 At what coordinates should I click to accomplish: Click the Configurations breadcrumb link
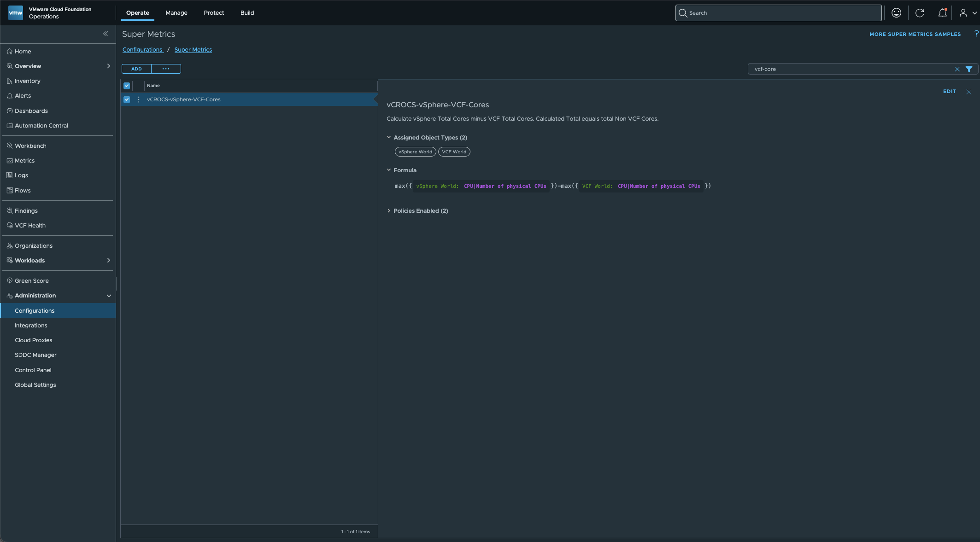(x=142, y=50)
